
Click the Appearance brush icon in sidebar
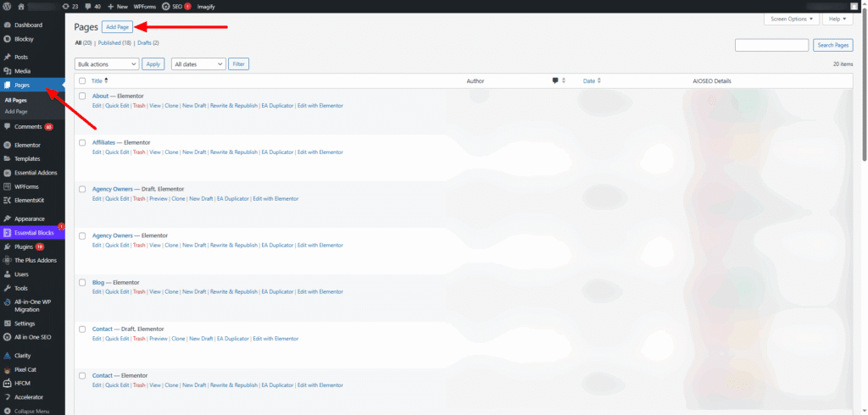tap(7, 219)
